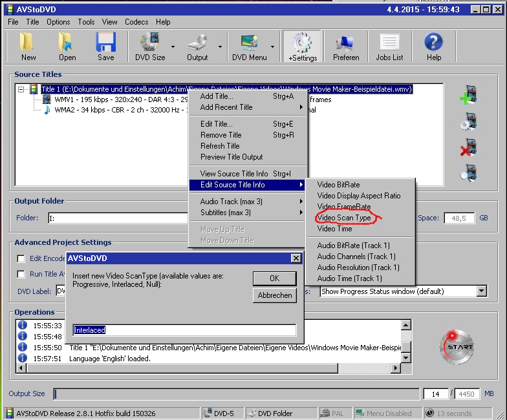
Task: Collapse the Title 1 tree node
Action: pos(21,89)
